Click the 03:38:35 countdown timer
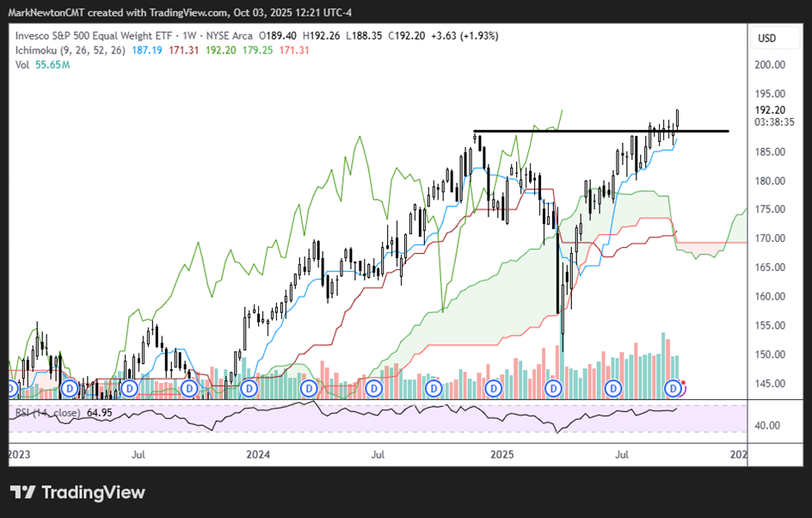This screenshot has width=812, height=518. click(772, 122)
